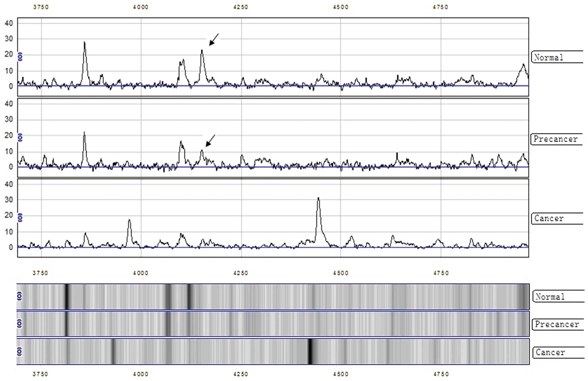
Task: Click blue handle icon on Precancer gel lane
Action: (x=19, y=323)
